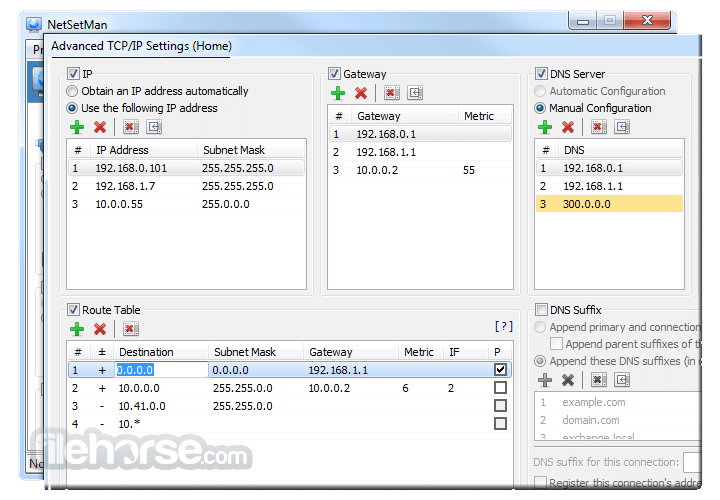The height and width of the screenshot is (500, 720).
Task: Minimize the NetSetMan main window
Action: click(583, 21)
